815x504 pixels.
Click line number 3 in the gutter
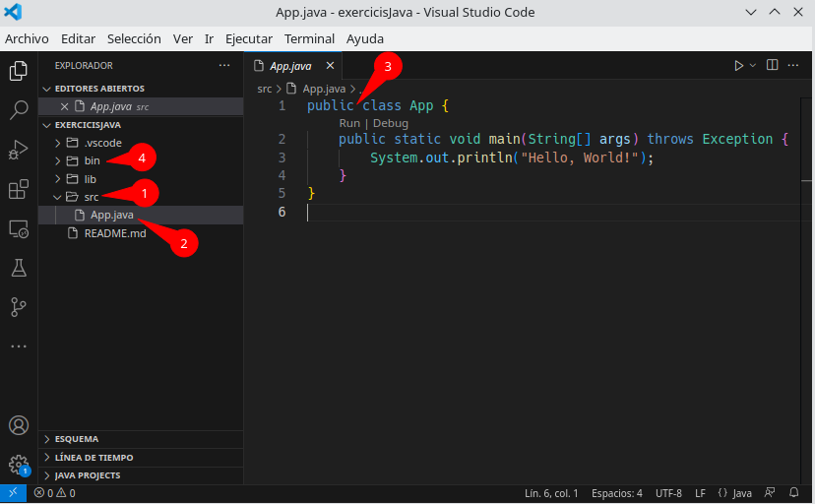point(282,157)
